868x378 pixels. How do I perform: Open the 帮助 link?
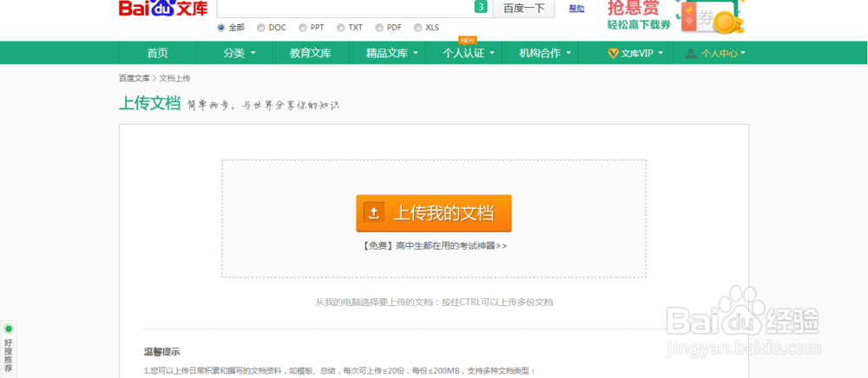click(x=576, y=9)
